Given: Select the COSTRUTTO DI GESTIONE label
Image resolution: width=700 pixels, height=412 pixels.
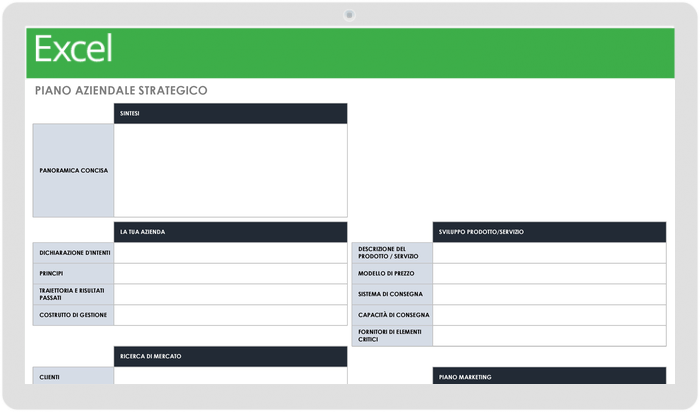Looking at the screenshot, I should pos(73,315).
